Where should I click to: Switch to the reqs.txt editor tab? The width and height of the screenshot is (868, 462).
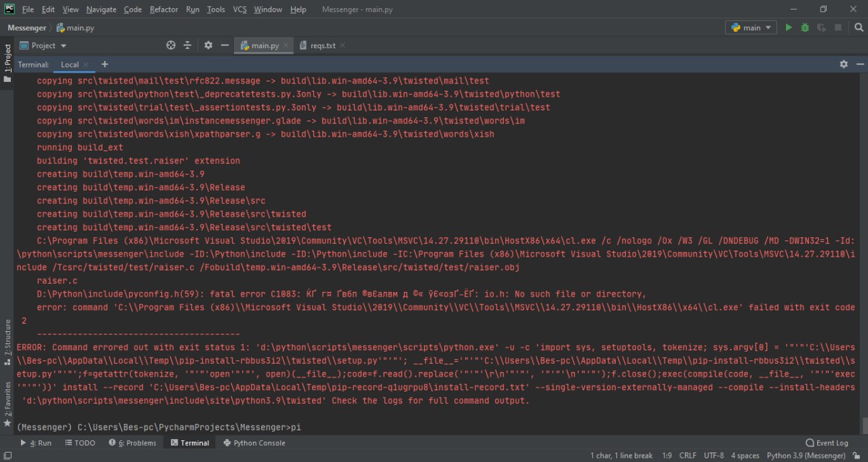[323, 45]
